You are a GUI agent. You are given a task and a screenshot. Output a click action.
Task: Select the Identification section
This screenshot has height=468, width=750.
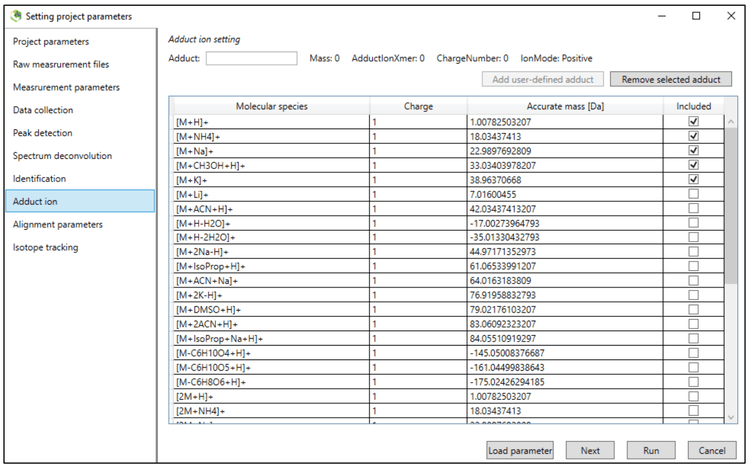click(39, 179)
